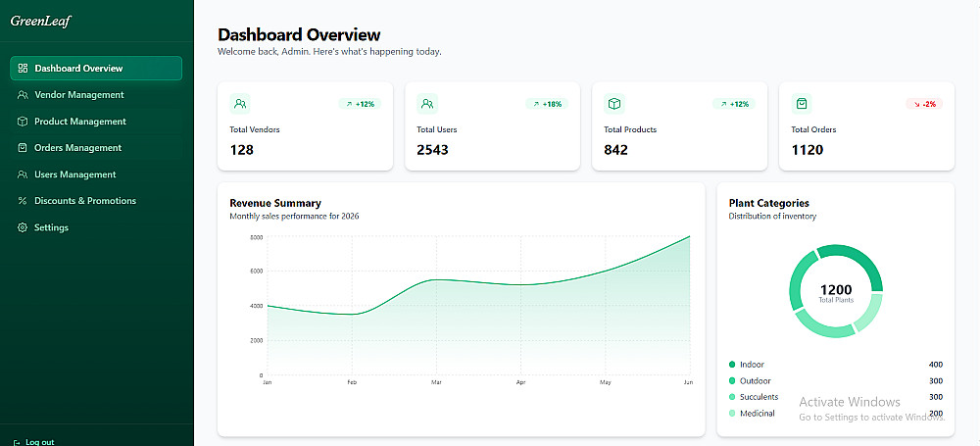Navigate to Users Management
Viewport: 980px width, 446px height.
click(x=96, y=174)
